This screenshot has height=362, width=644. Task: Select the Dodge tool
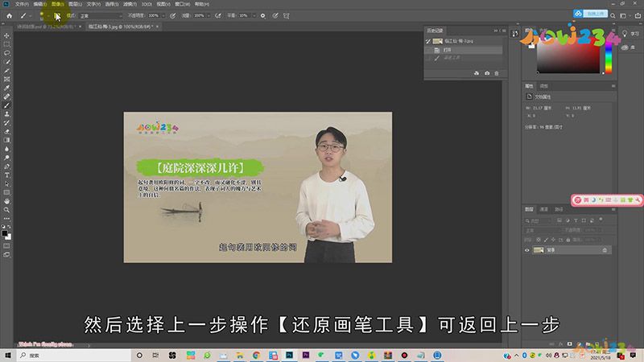coord(6,158)
